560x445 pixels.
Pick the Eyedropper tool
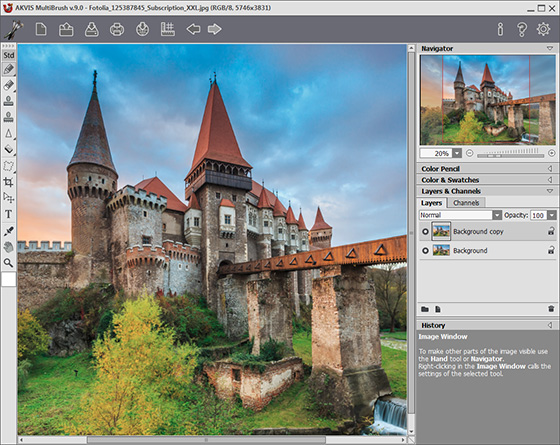click(x=9, y=231)
